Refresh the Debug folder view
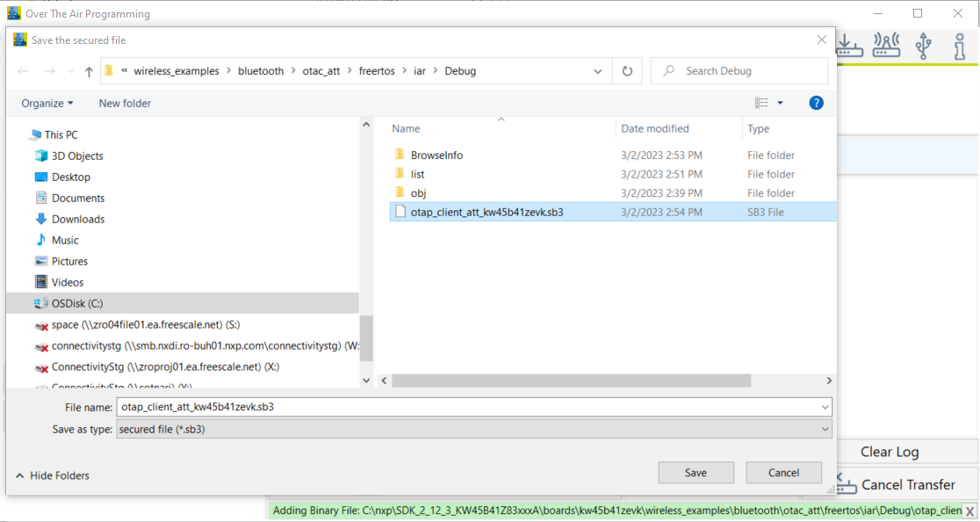Screen dimensions: 980x522 pos(627,70)
